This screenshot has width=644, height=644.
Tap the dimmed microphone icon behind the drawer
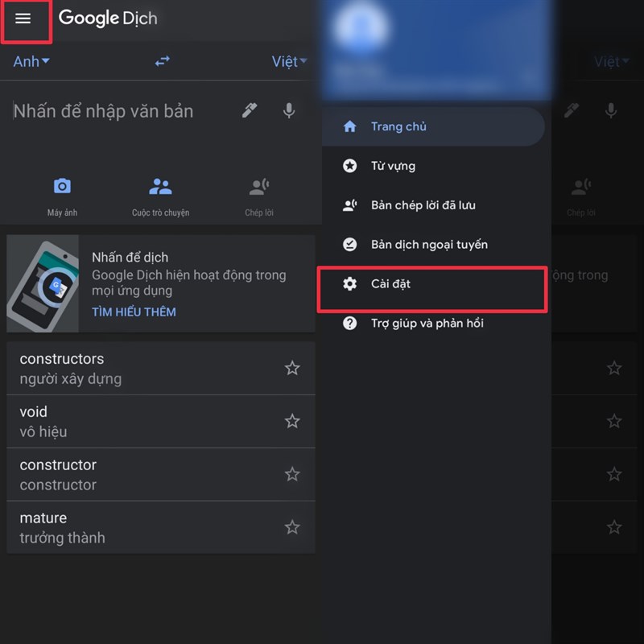pyautogui.click(x=611, y=110)
